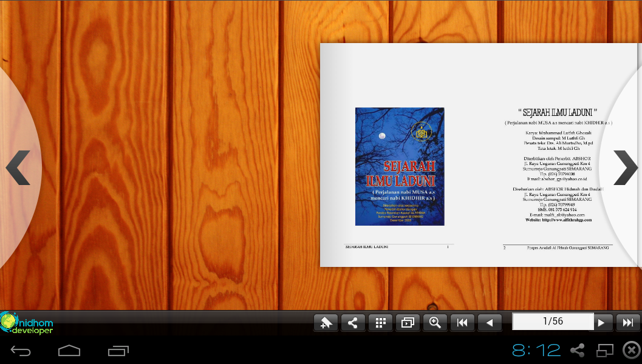Image resolution: width=642 pixels, height=364 pixels.
Task: Click the bookmark pin toolbar icon
Action: [x=326, y=323]
